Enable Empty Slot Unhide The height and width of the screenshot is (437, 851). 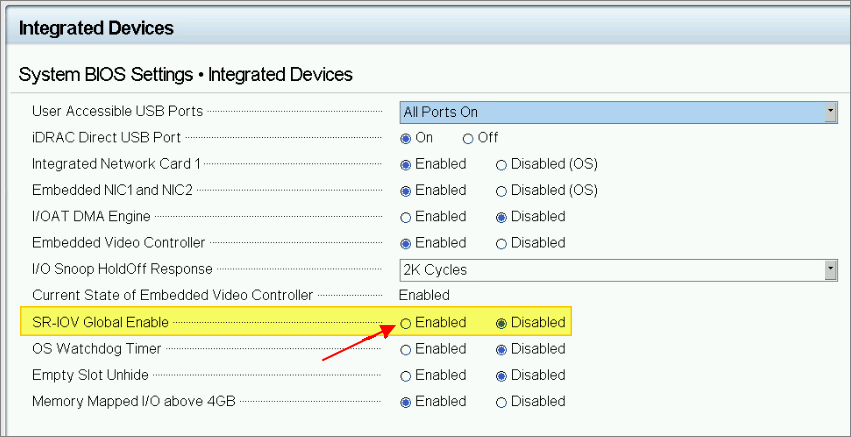pos(406,376)
